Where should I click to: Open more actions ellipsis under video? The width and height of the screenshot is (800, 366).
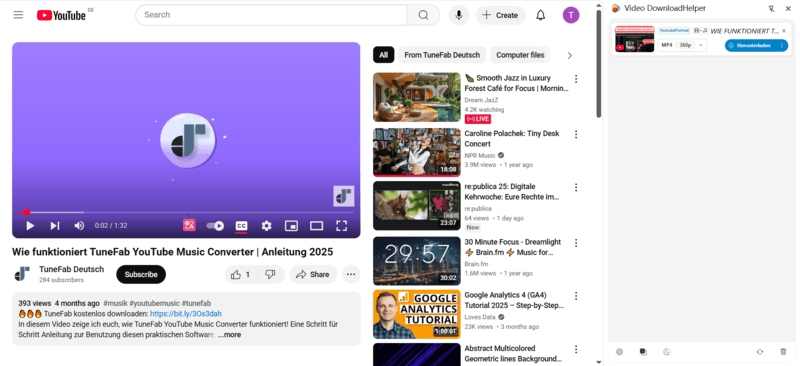351,275
